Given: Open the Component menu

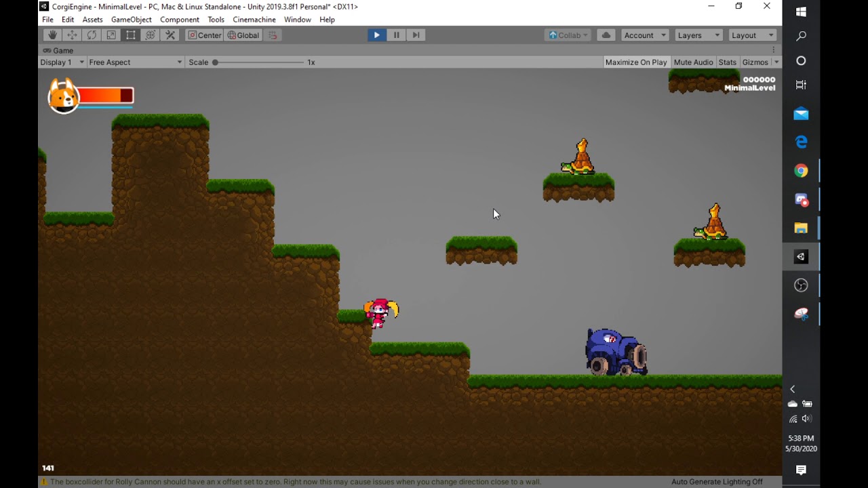Looking at the screenshot, I should [x=180, y=20].
